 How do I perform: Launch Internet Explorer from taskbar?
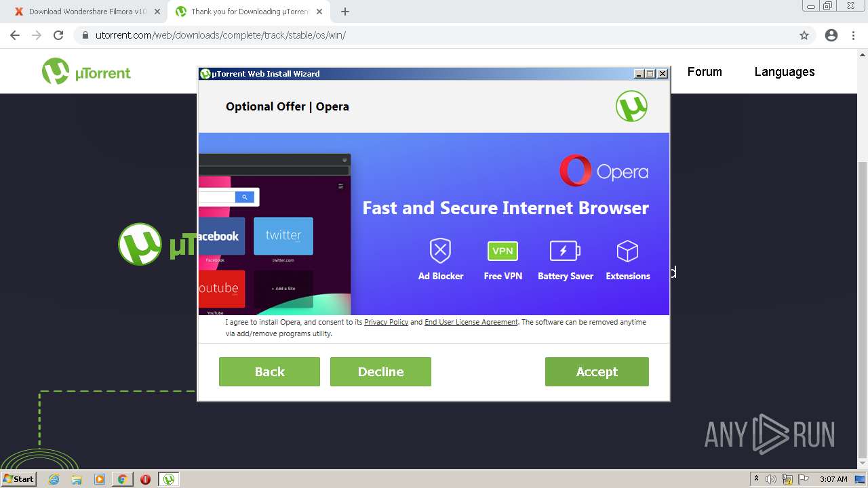click(x=54, y=479)
